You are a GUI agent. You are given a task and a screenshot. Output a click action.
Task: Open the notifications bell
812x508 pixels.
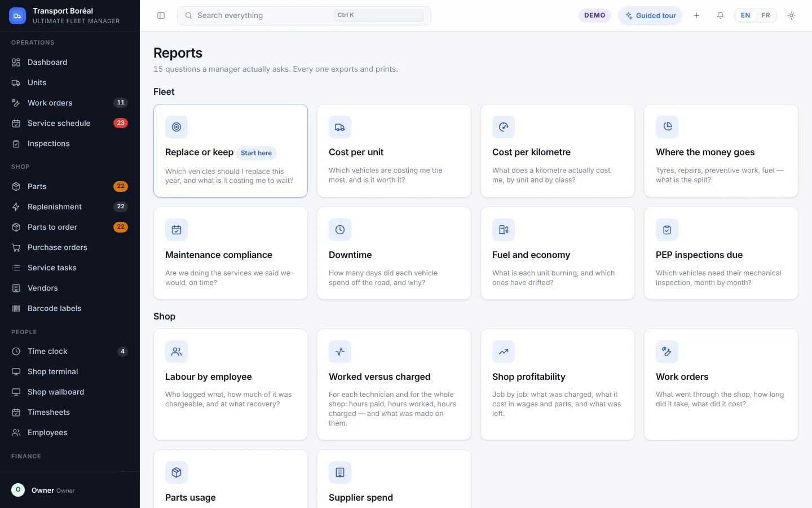point(720,16)
